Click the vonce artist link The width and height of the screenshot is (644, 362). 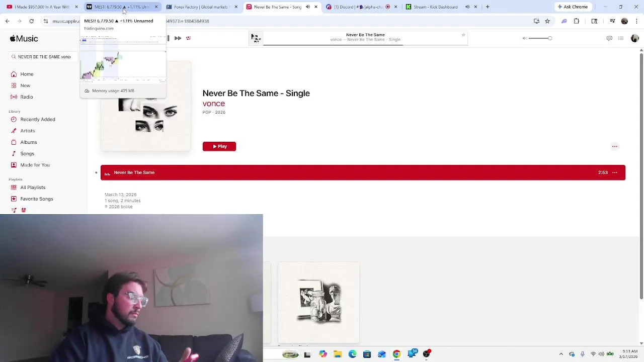point(214,104)
